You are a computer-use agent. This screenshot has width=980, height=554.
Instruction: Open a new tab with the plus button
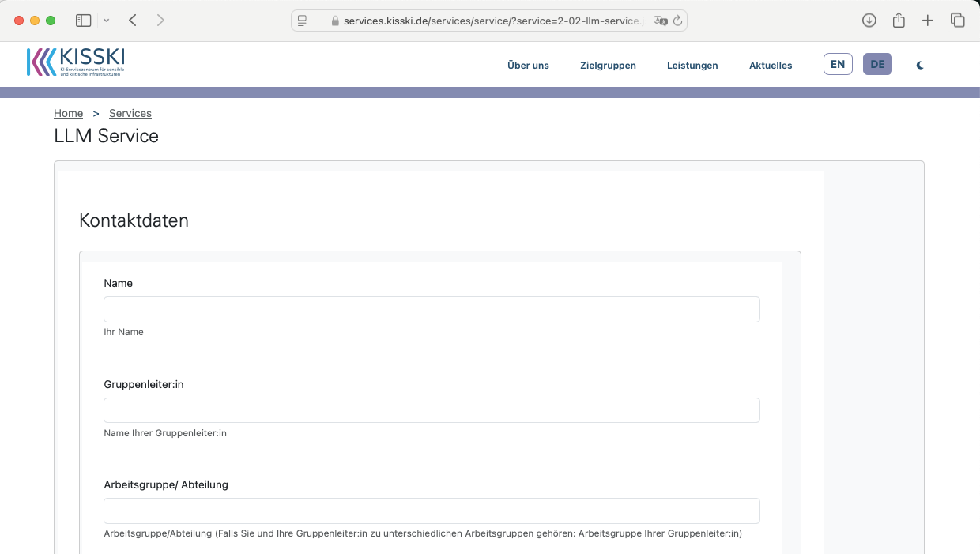click(x=928, y=21)
